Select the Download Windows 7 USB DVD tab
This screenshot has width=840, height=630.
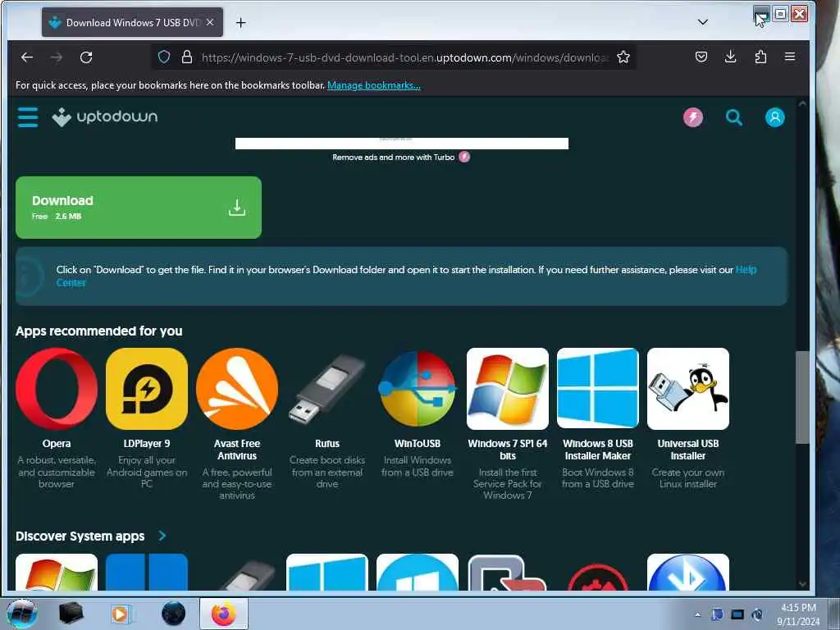coord(132,22)
